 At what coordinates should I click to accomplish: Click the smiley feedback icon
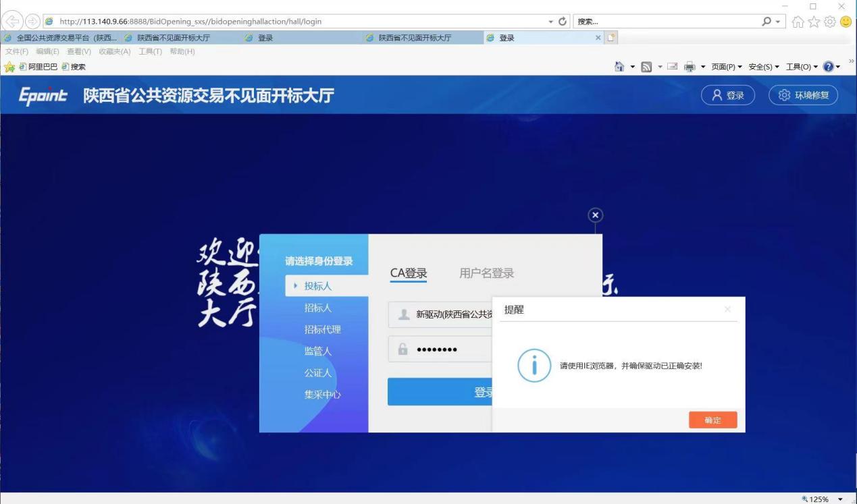(x=846, y=22)
